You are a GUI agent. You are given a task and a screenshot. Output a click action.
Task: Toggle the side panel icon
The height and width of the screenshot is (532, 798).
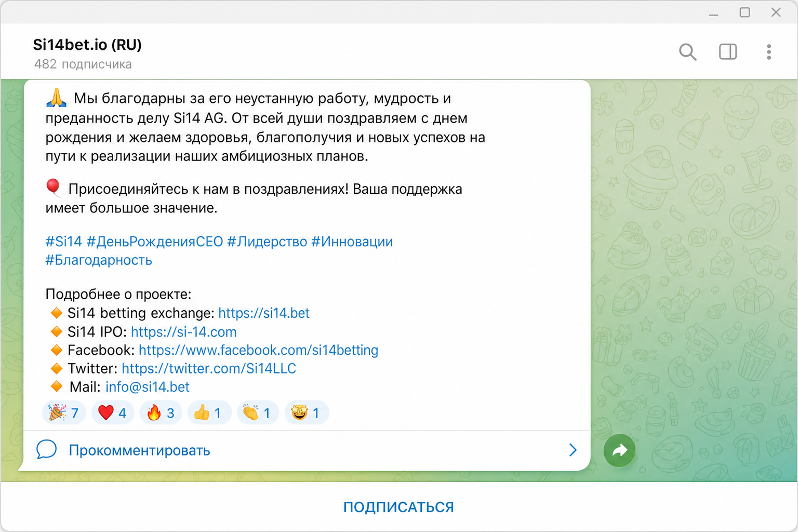pyautogui.click(x=728, y=52)
